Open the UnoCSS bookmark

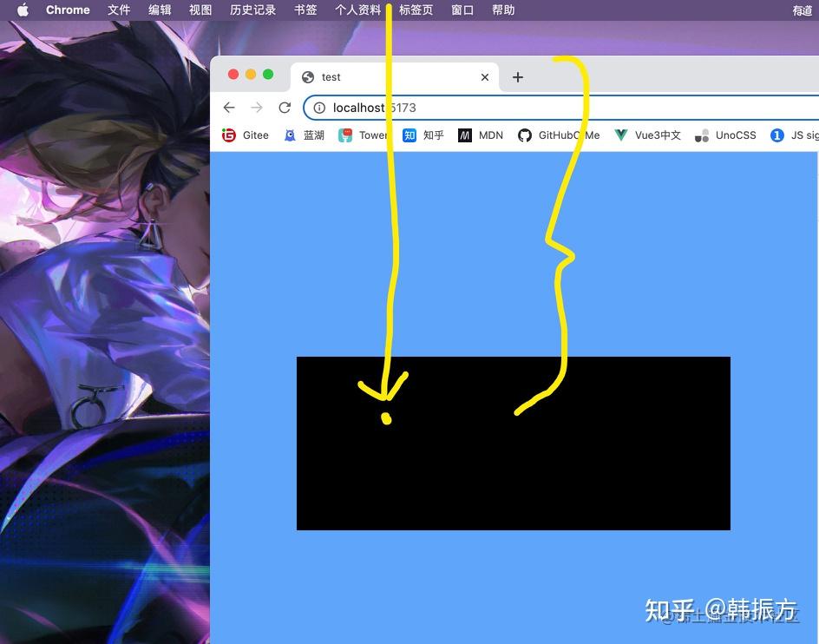coord(725,135)
